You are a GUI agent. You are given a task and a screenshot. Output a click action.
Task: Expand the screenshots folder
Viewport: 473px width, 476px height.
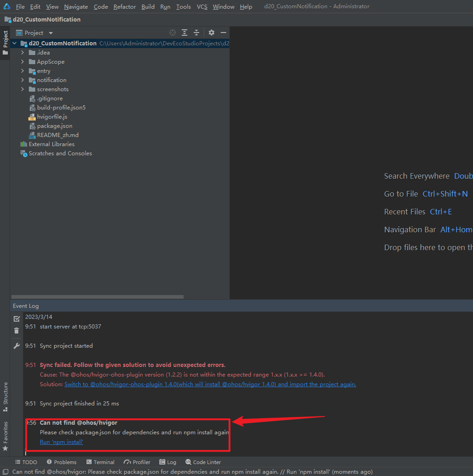point(22,89)
